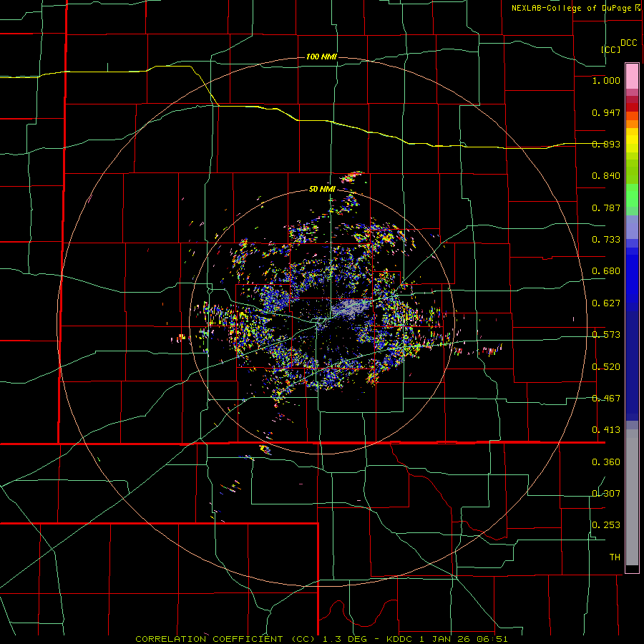Click the [CC] product label above color bar
644x644 pixels.
610,49
